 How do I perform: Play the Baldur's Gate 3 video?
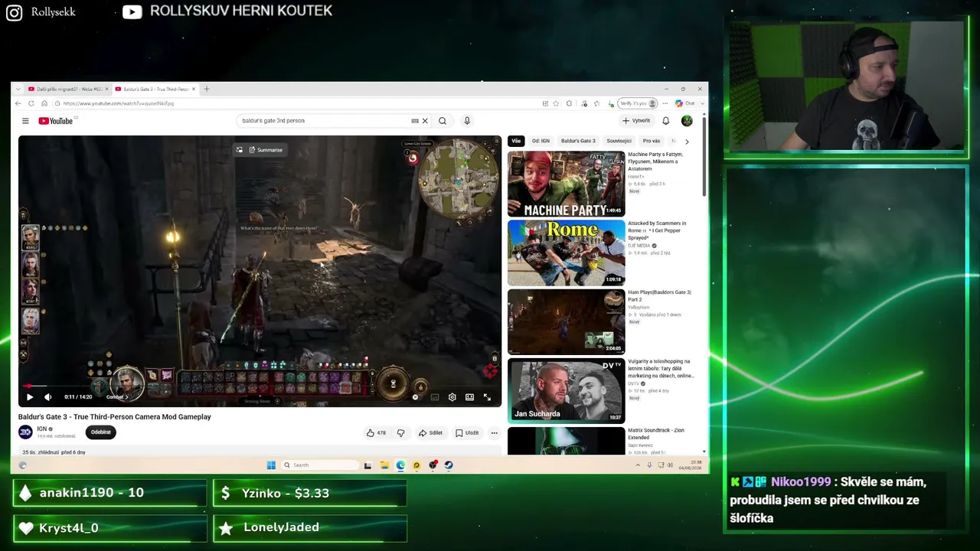point(30,397)
